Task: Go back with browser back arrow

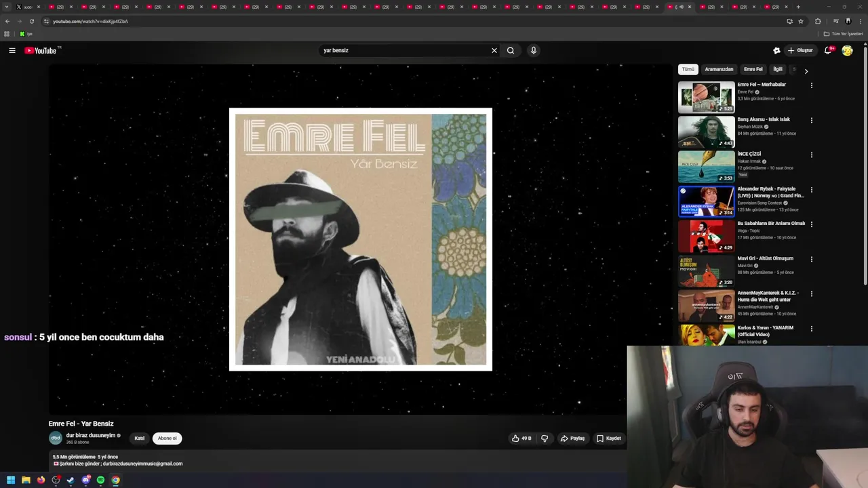Action: coord(7,21)
